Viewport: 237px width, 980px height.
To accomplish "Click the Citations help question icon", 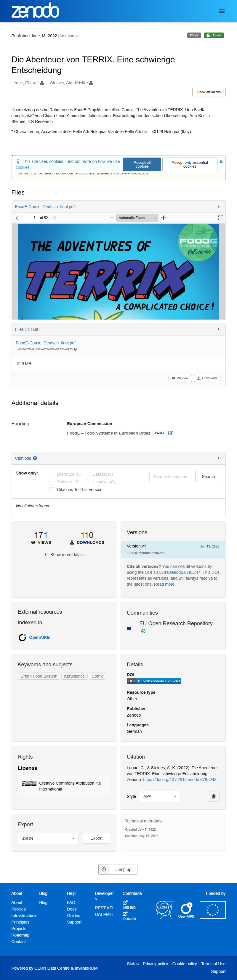I will coord(35,459).
